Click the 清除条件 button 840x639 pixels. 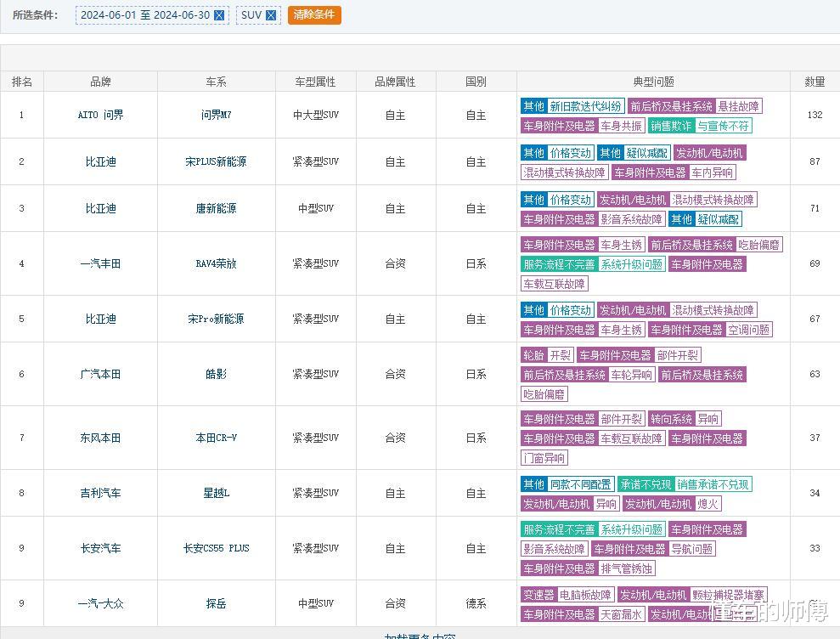(314, 15)
